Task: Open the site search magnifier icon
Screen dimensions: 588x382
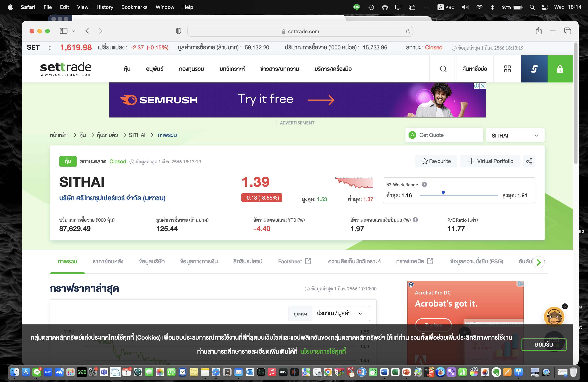Action: (443, 69)
